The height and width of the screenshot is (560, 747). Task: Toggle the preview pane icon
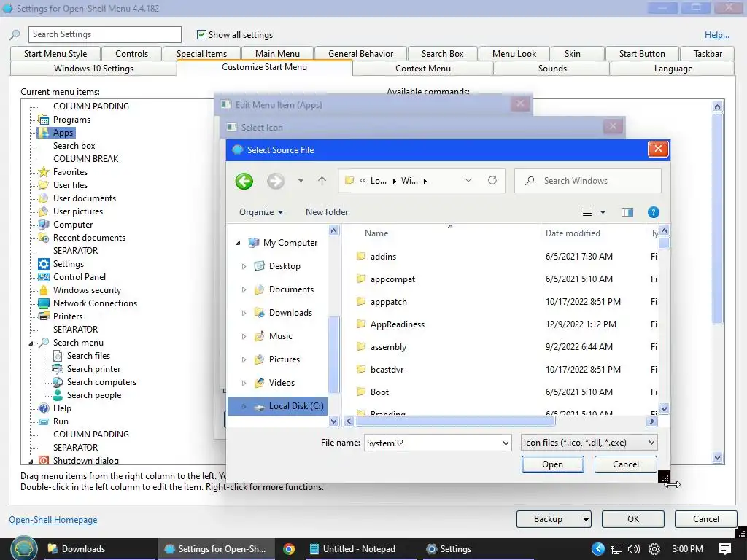(627, 212)
